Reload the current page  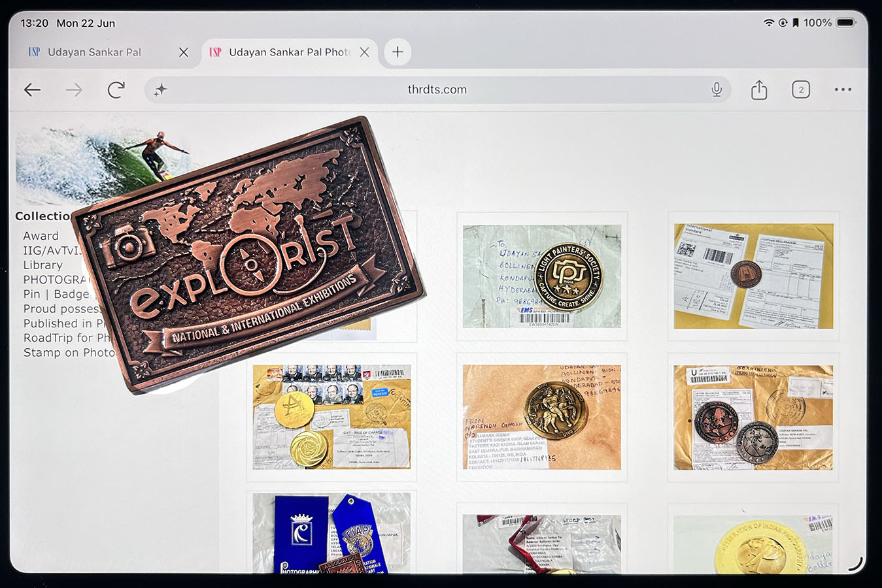tap(116, 90)
